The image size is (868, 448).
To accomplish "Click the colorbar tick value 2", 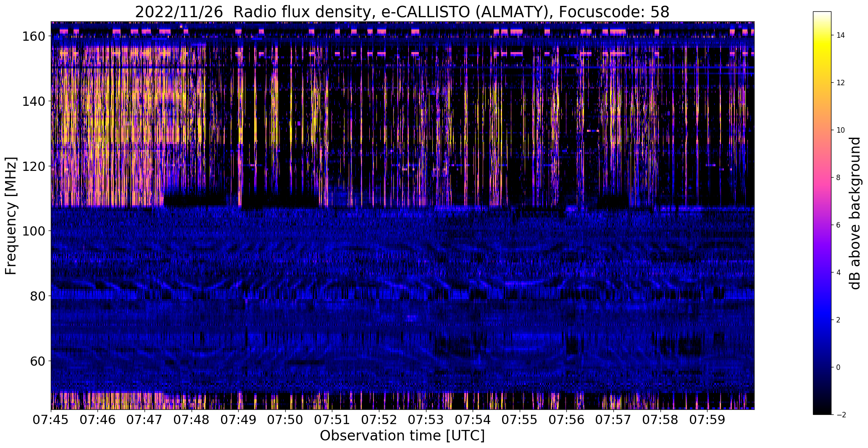I will pyautogui.click(x=839, y=320).
